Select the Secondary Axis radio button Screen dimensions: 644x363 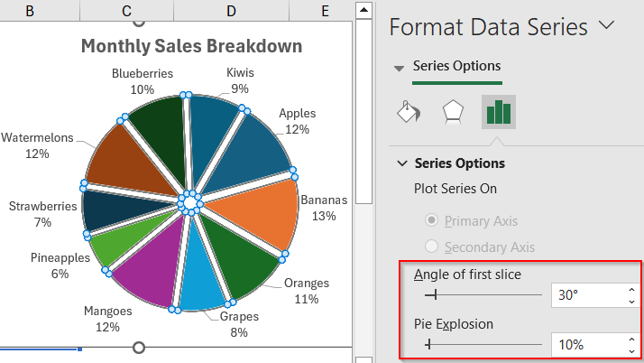point(431,247)
